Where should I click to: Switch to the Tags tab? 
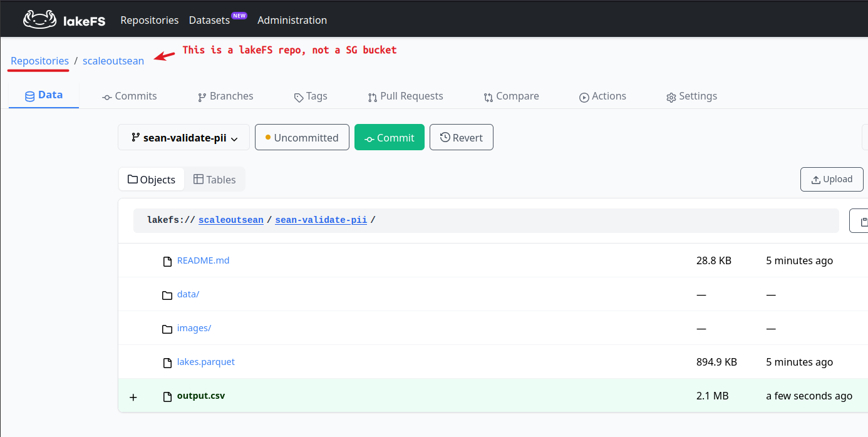[x=311, y=96]
